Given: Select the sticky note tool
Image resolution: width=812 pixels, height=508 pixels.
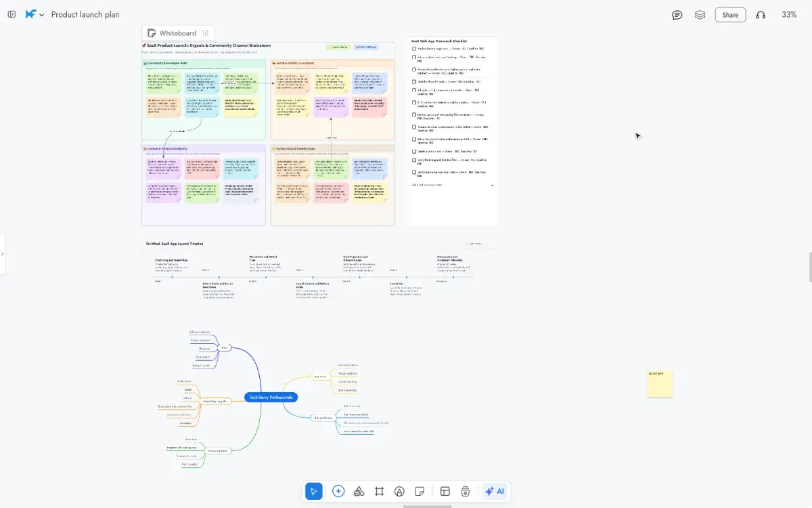Looking at the screenshot, I should (420, 492).
